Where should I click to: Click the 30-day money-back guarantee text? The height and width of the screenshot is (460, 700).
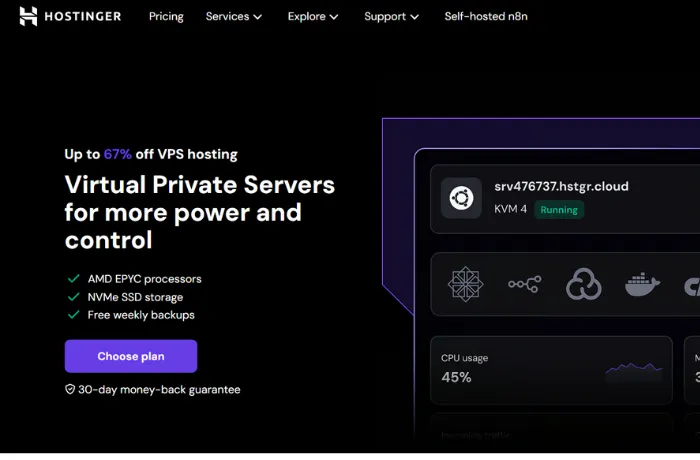click(159, 390)
